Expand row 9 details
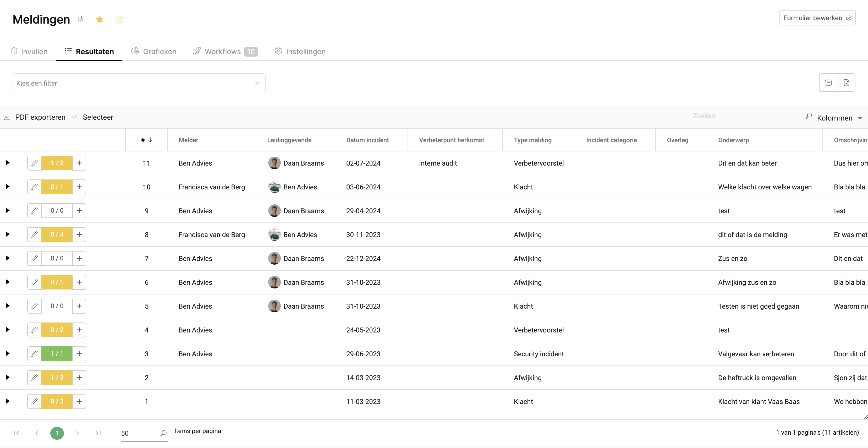868x448 pixels. pyautogui.click(x=8, y=211)
